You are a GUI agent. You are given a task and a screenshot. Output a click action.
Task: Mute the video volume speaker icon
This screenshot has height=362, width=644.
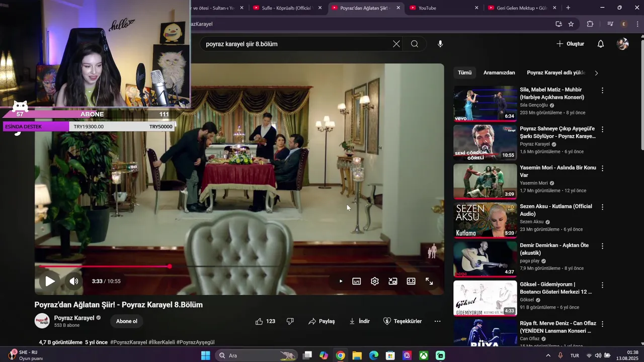[74, 281]
